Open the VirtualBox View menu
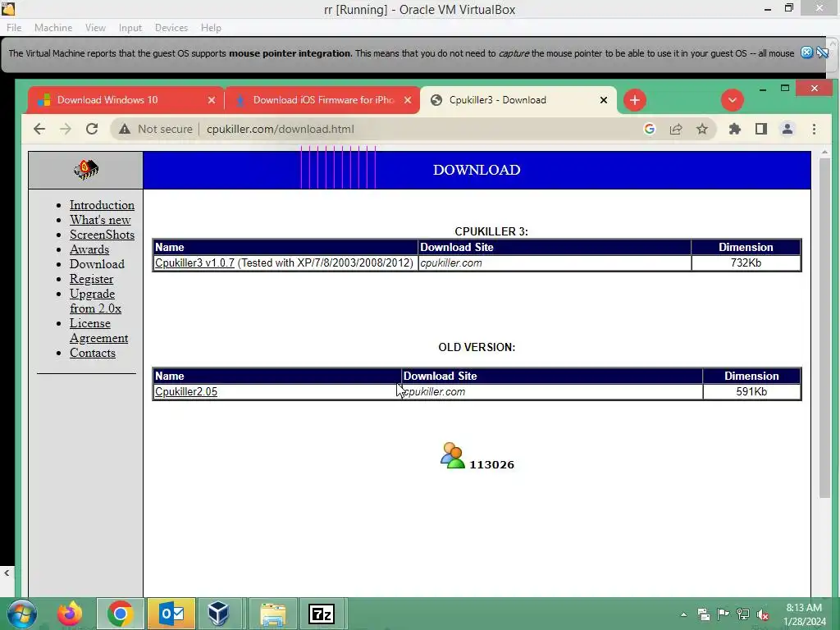 click(95, 28)
